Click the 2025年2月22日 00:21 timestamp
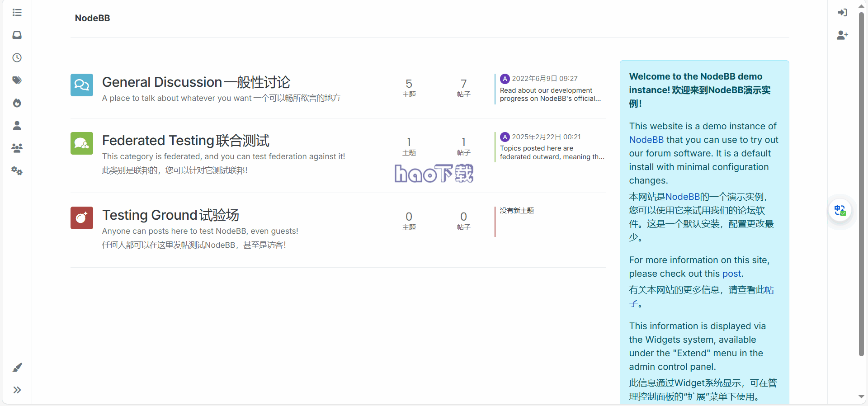This screenshot has width=868, height=406. [546, 137]
